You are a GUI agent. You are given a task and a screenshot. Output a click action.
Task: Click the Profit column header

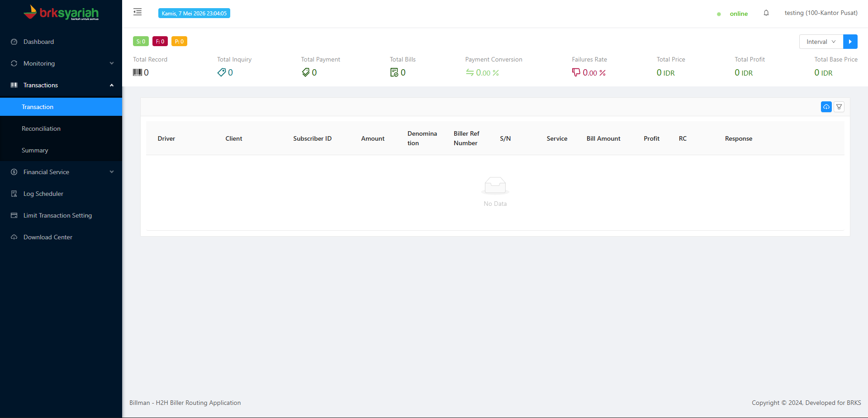pyautogui.click(x=651, y=138)
